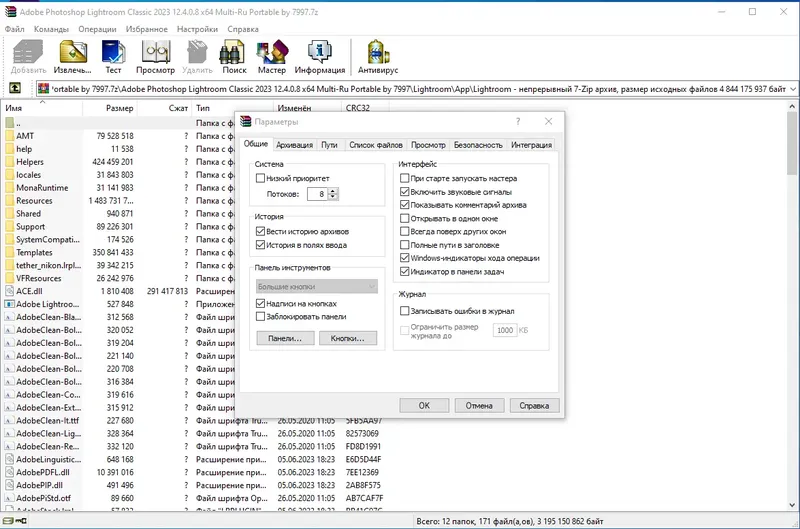The height and width of the screenshot is (529, 800).
Task: Enable Заблокировать панели checkbox
Action: 260,316
